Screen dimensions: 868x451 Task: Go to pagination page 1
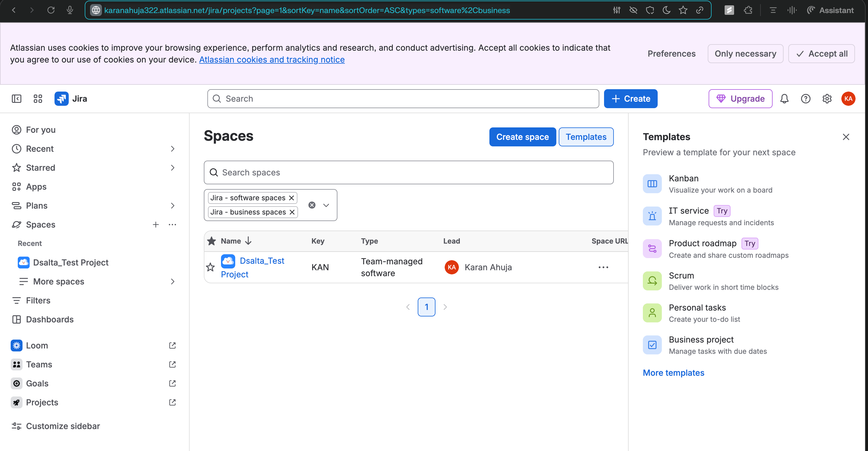pyautogui.click(x=426, y=307)
